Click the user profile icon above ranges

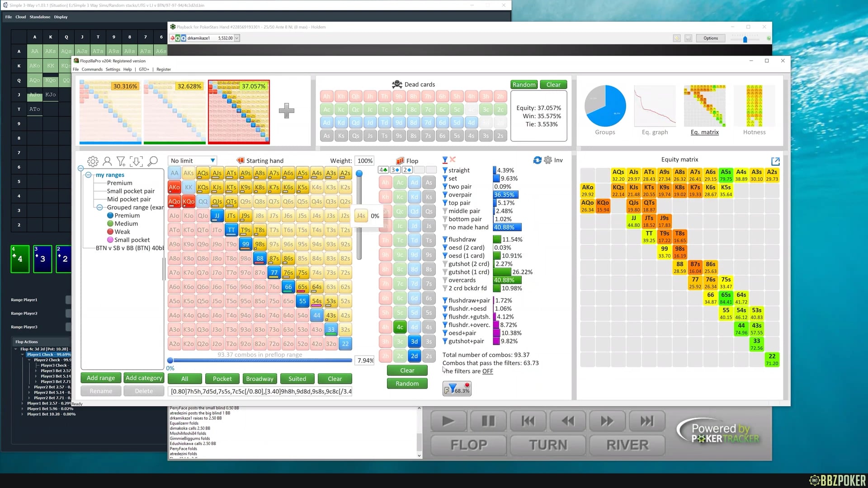[x=107, y=161]
